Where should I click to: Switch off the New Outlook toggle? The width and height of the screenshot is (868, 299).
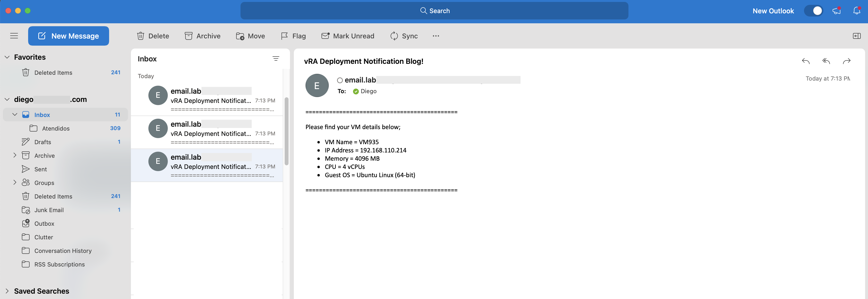[813, 11]
